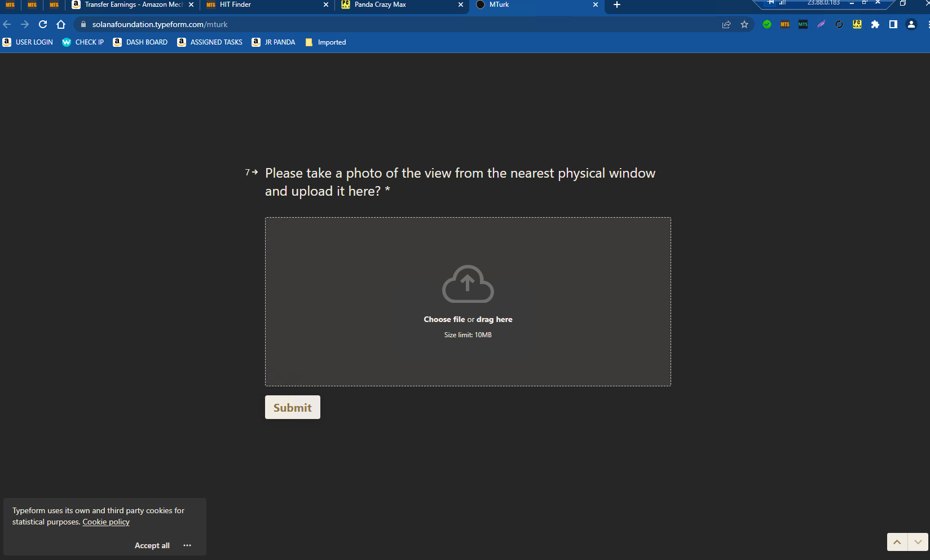Switch to the Panda Crazy Max tab
This screenshot has height=560, width=930.
tap(400, 5)
